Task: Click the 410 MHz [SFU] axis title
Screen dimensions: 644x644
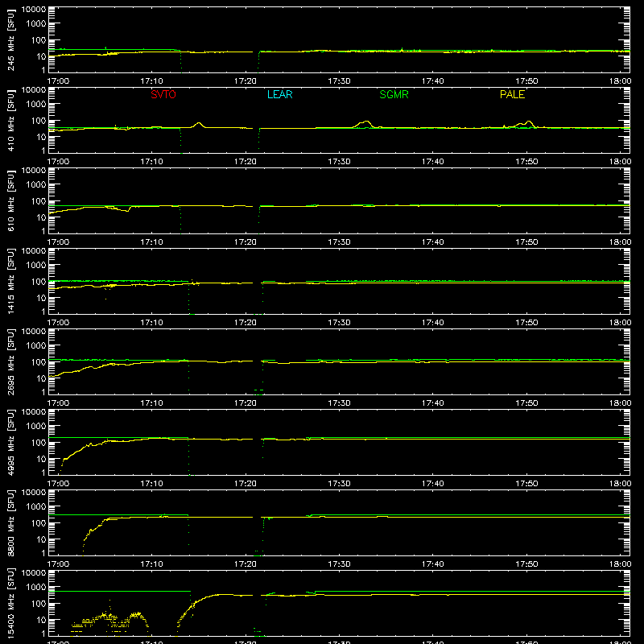Action: click(x=10, y=120)
